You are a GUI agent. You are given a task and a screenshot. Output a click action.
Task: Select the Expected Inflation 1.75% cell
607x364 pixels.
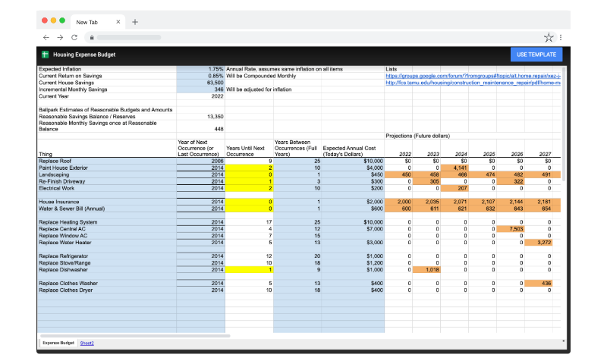(200, 69)
